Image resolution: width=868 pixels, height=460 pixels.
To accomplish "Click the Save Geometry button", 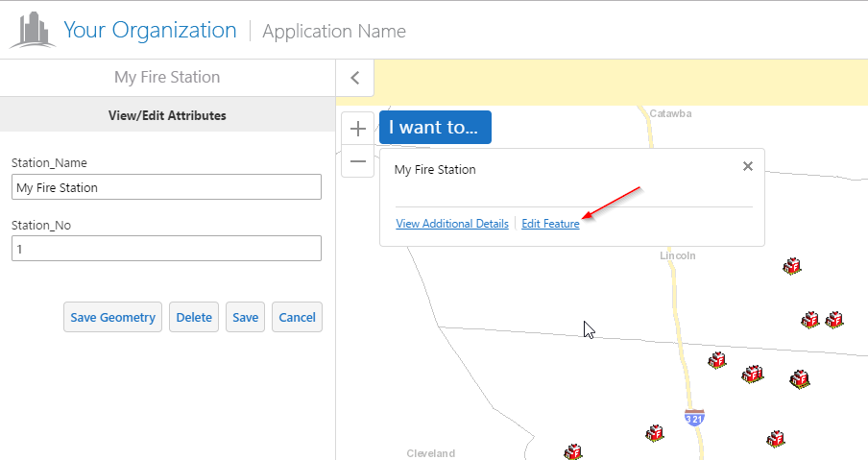I will click(112, 317).
